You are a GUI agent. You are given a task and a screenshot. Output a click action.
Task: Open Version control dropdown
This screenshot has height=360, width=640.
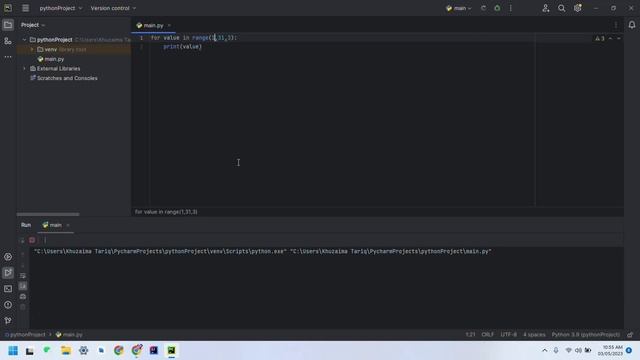click(113, 8)
